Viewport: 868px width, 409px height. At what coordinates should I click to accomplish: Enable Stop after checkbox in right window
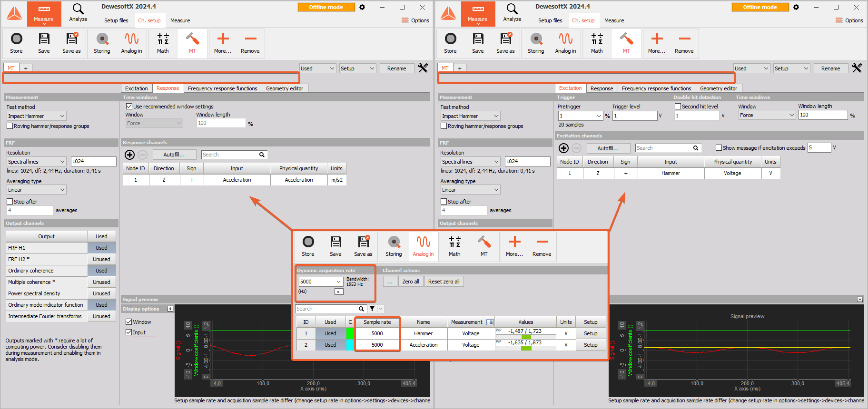tap(444, 202)
